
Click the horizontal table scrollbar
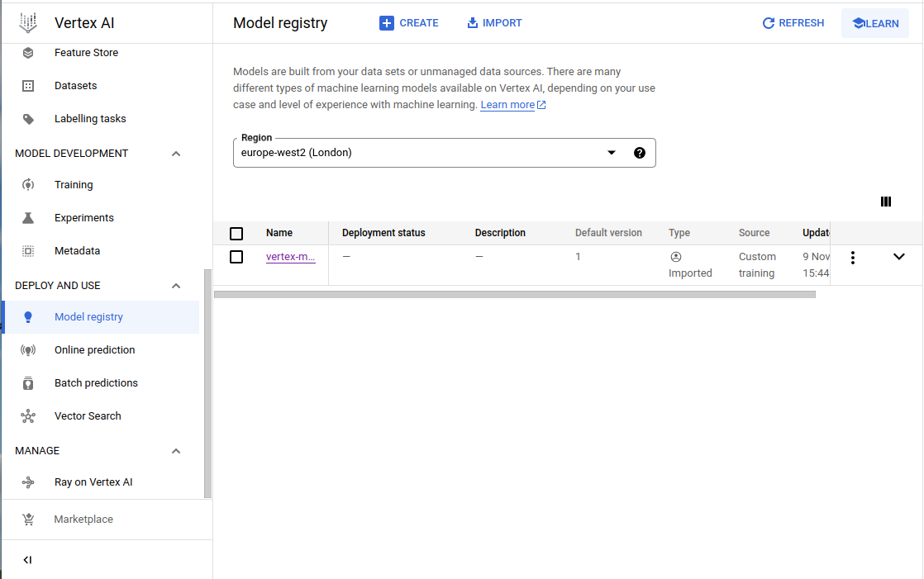coord(514,294)
